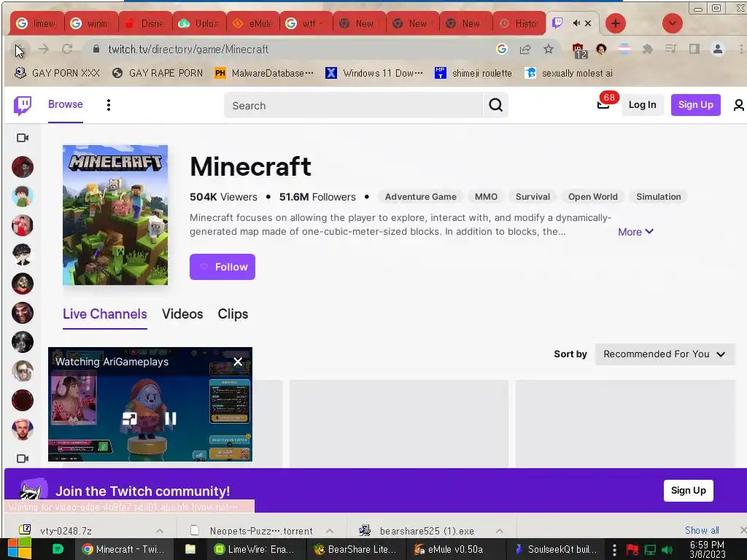Open Twitch notifications inbox with 68 badge
Screen dimensions: 747x560
pyautogui.click(x=603, y=105)
